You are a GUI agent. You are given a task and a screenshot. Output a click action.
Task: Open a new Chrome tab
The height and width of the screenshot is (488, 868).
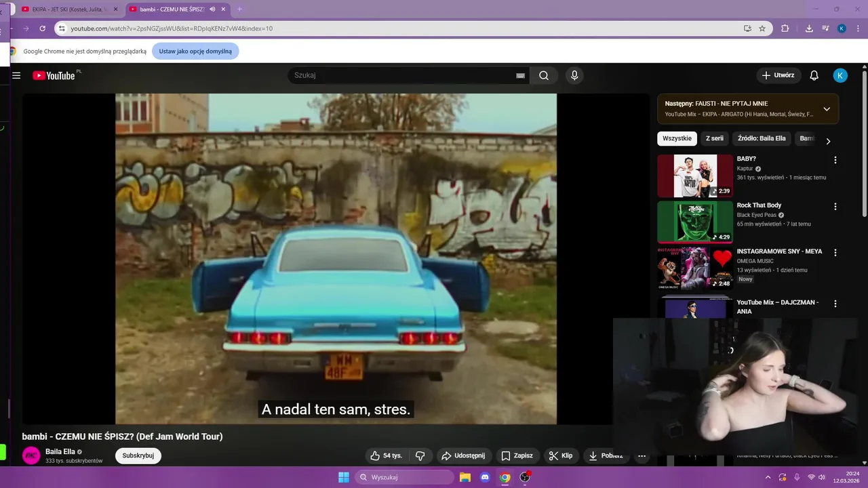239,9
